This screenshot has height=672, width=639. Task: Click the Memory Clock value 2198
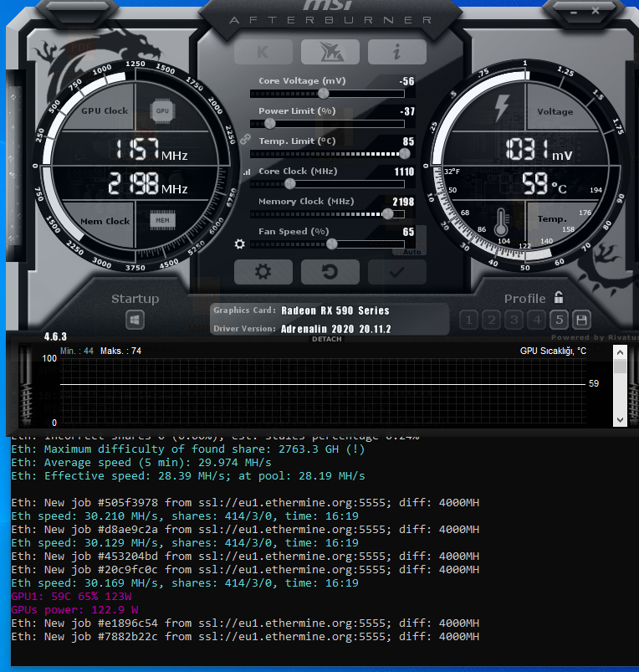(x=403, y=202)
